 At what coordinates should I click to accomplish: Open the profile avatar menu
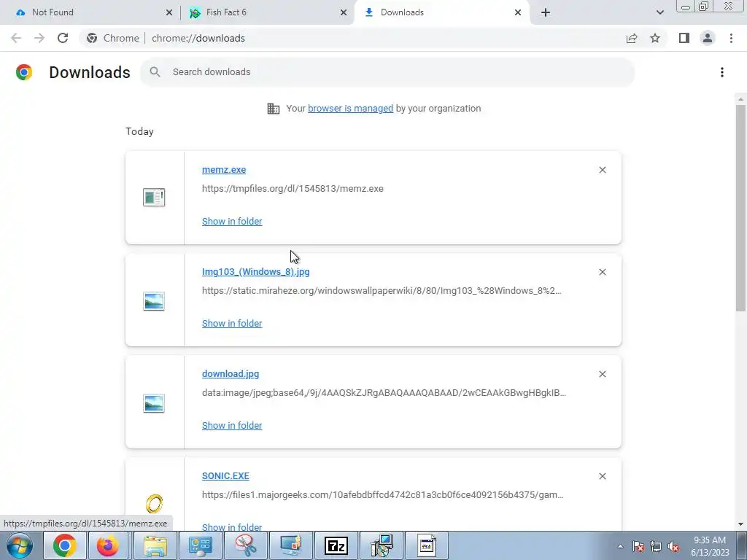point(708,38)
